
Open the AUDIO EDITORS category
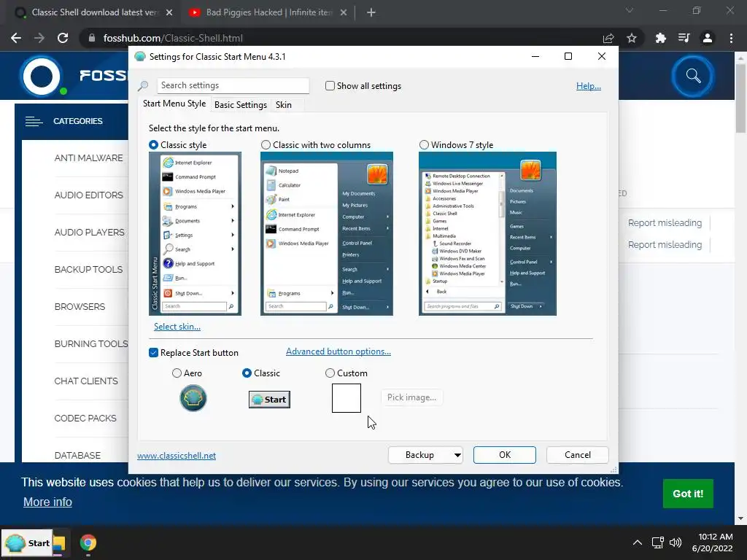(x=88, y=195)
